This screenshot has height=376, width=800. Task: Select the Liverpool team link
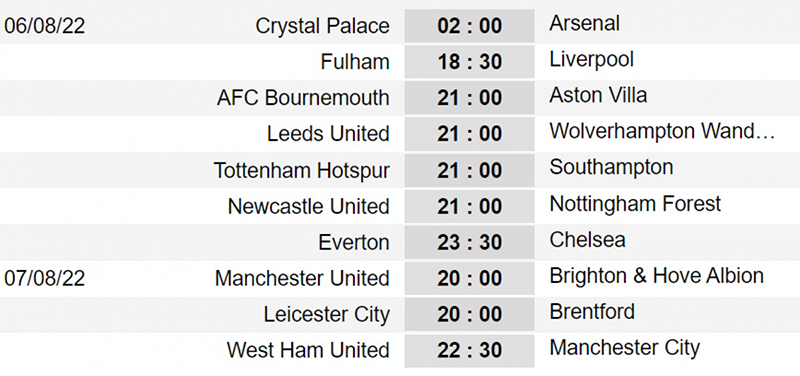pos(592,60)
